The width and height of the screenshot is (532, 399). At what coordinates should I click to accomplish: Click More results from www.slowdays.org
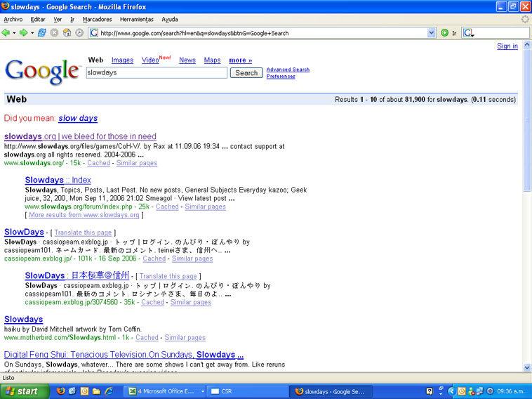[84, 215]
